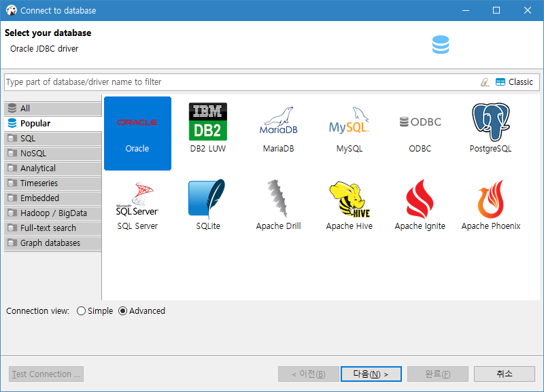Click the DBeaver icon in the title bar
544x392 pixels.
[x=12, y=10]
